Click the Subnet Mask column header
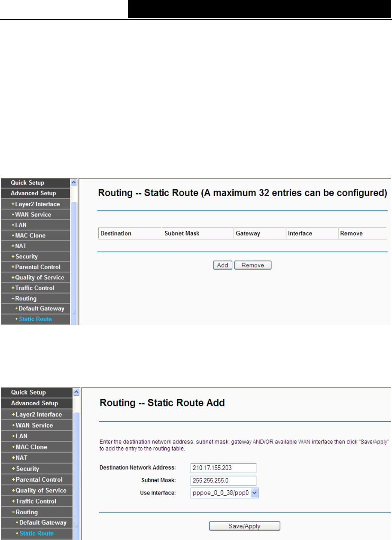392x540 pixels. (x=198, y=234)
